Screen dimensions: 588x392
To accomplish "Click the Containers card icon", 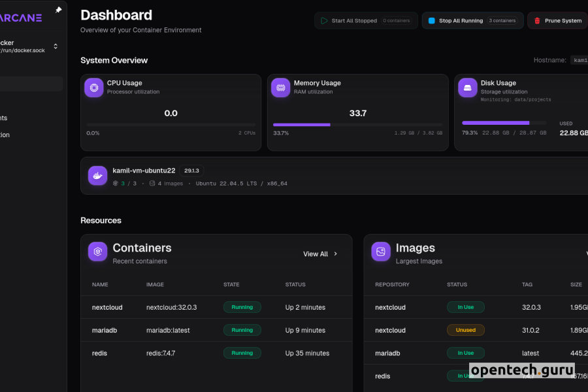I will (98, 252).
